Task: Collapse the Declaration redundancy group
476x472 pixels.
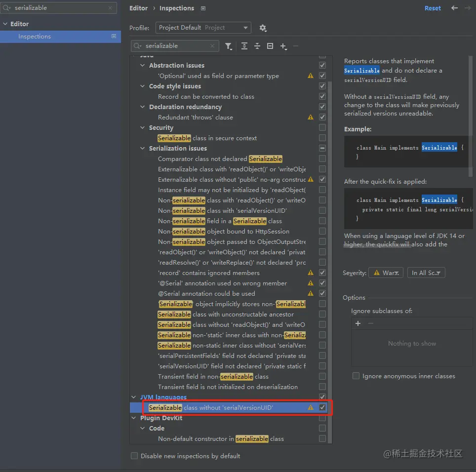Action: pyautogui.click(x=142, y=107)
